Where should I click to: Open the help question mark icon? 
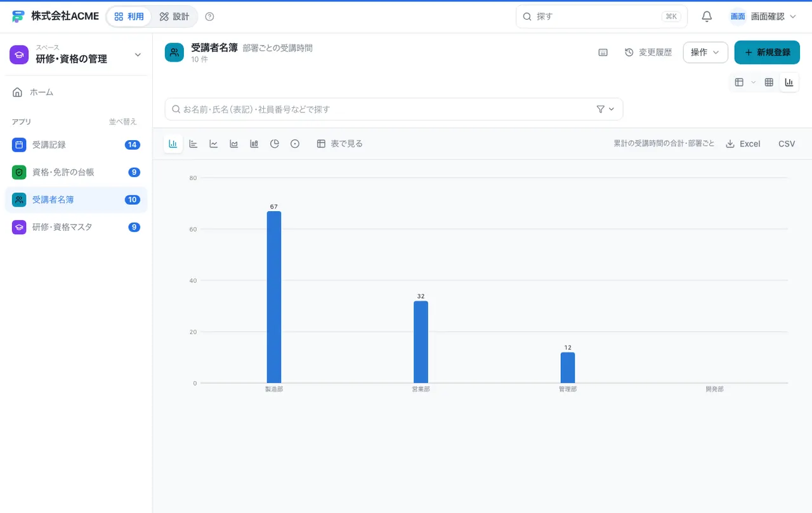click(210, 16)
